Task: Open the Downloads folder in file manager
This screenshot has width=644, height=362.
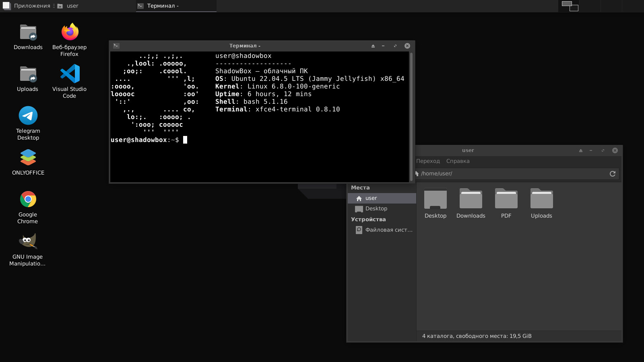Action: (x=471, y=204)
